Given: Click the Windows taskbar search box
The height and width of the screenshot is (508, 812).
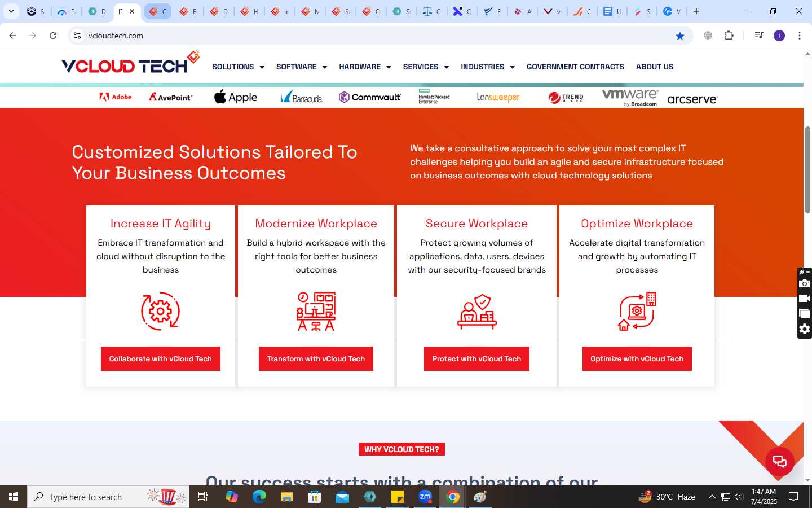Looking at the screenshot, I should [108, 497].
